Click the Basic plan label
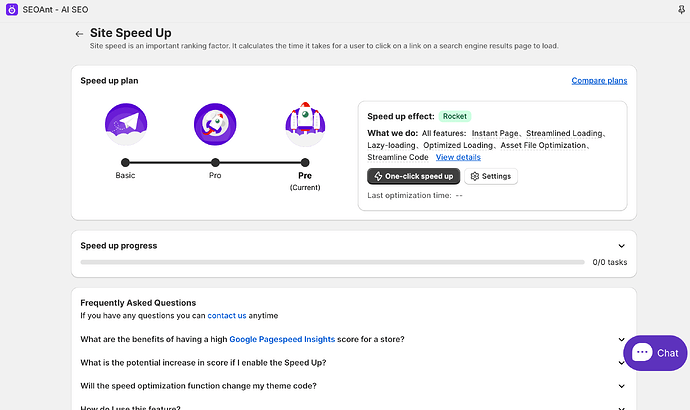Image resolution: width=690 pixels, height=410 pixels. click(125, 175)
